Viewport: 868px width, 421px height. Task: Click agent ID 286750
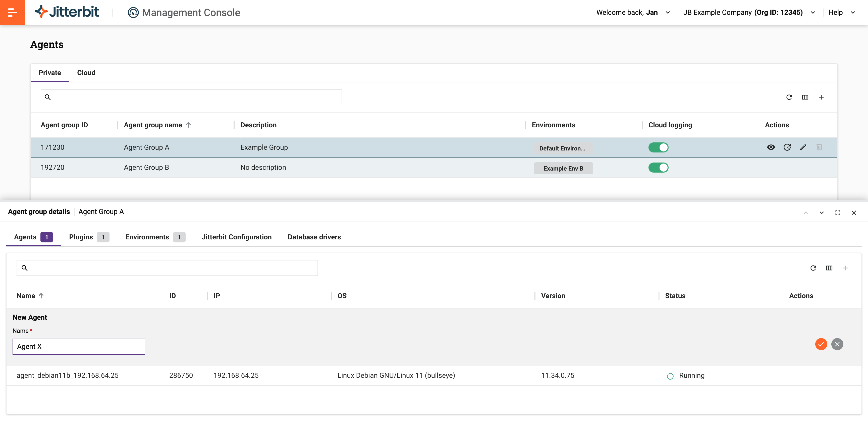tap(181, 376)
